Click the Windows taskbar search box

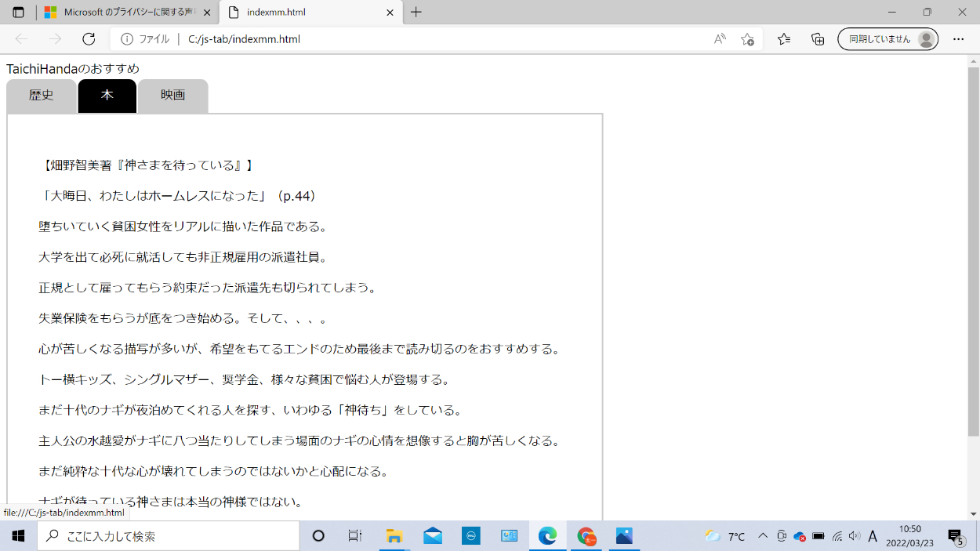(x=169, y=536)
